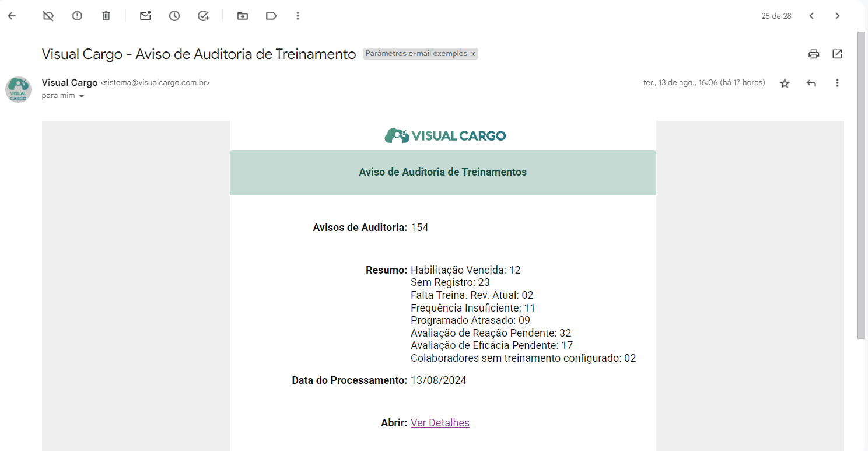
Task: Click the 'Sem Registro: 23' line
Action: click(x=450, y=282)
